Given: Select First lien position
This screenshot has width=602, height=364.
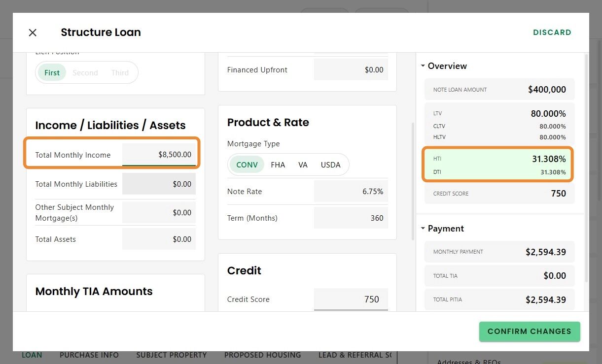Looking at the screenshot, I should [52, 73].
